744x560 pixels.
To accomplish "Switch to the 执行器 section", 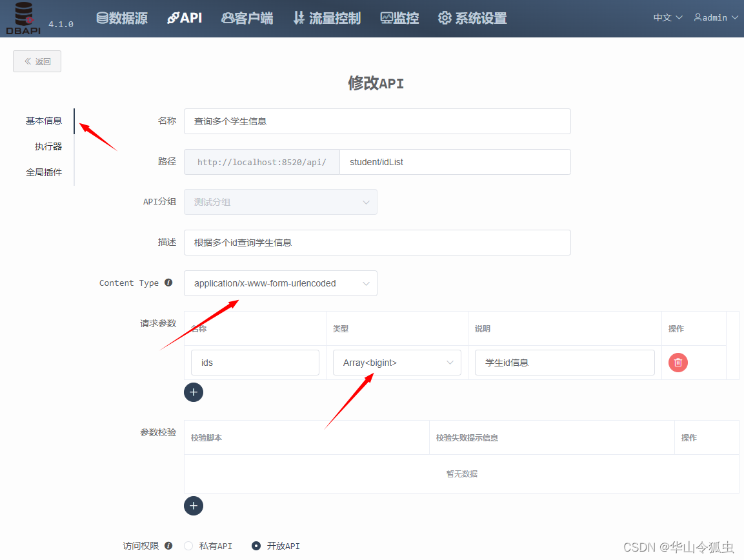I will 48,146.
